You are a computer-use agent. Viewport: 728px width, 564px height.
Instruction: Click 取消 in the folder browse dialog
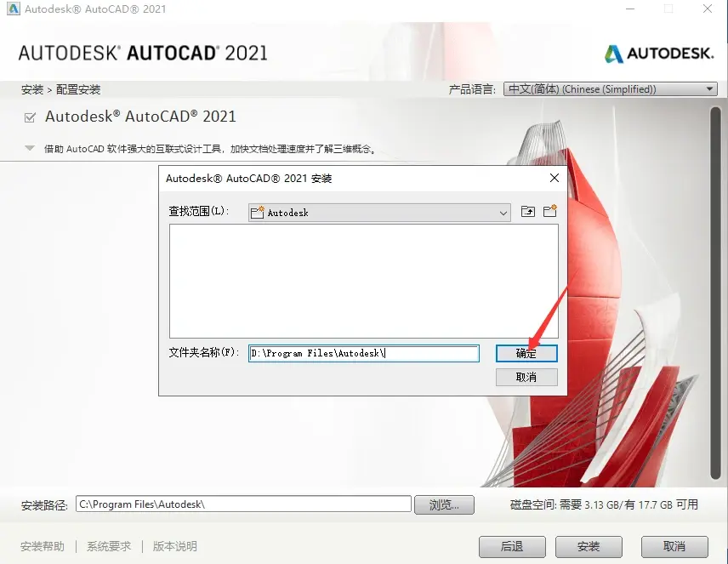click(526, 377)
